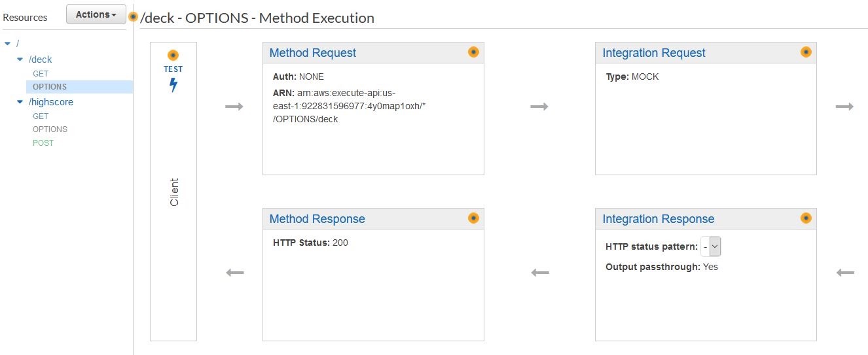Click arrow from Integration Response to Method Response

(539, 273)
